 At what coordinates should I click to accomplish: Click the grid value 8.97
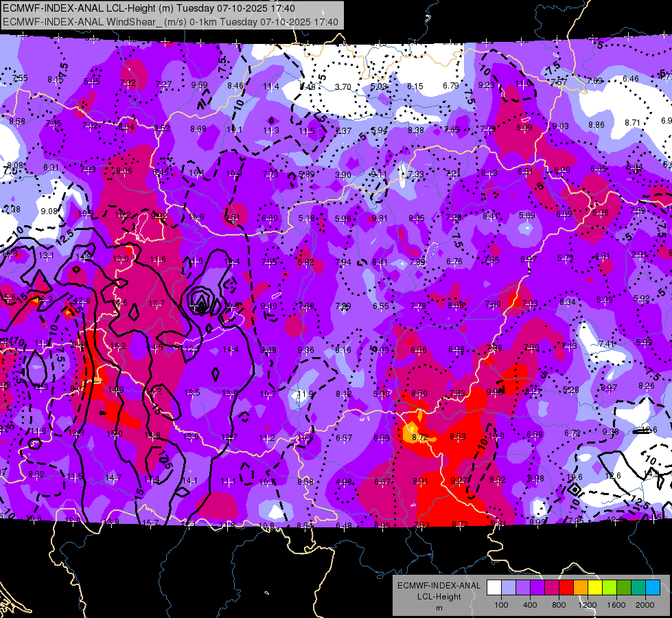point(609,388)
